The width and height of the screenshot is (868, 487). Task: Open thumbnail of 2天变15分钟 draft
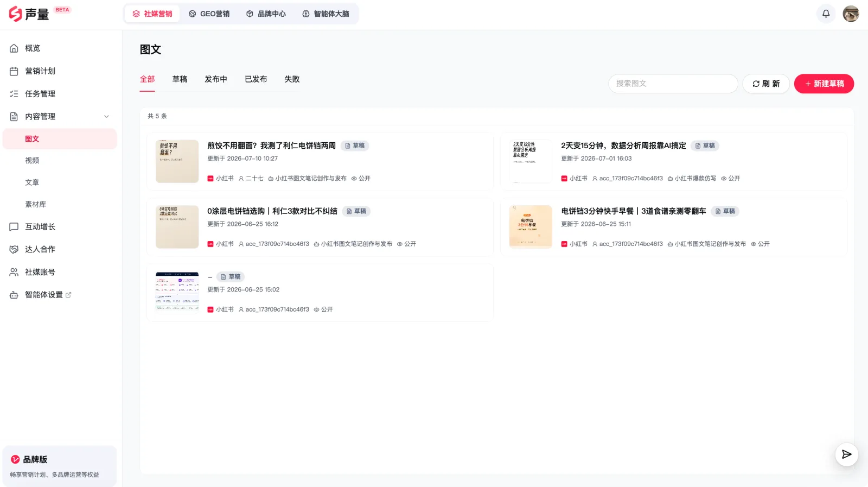(x=531, y=161)
